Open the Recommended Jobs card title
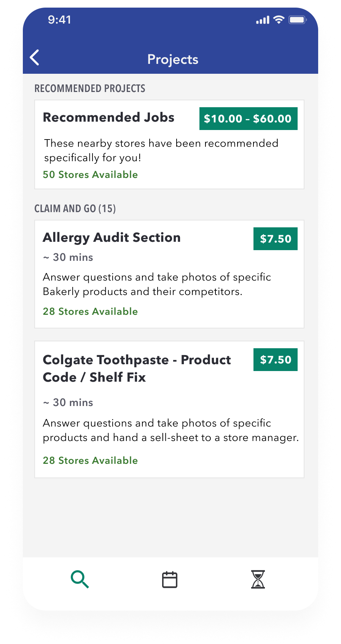 tap(108, 117)
